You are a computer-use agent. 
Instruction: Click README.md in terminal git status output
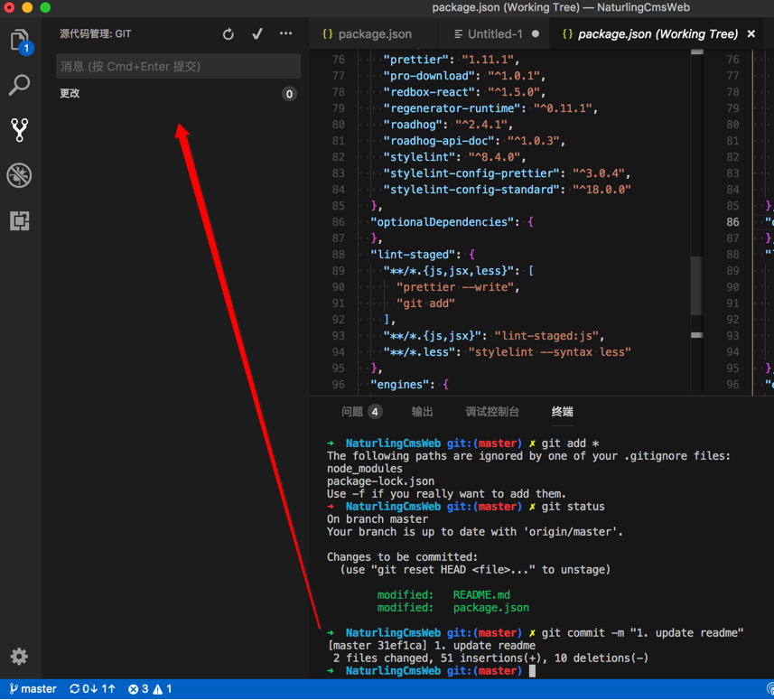(481, 595)
